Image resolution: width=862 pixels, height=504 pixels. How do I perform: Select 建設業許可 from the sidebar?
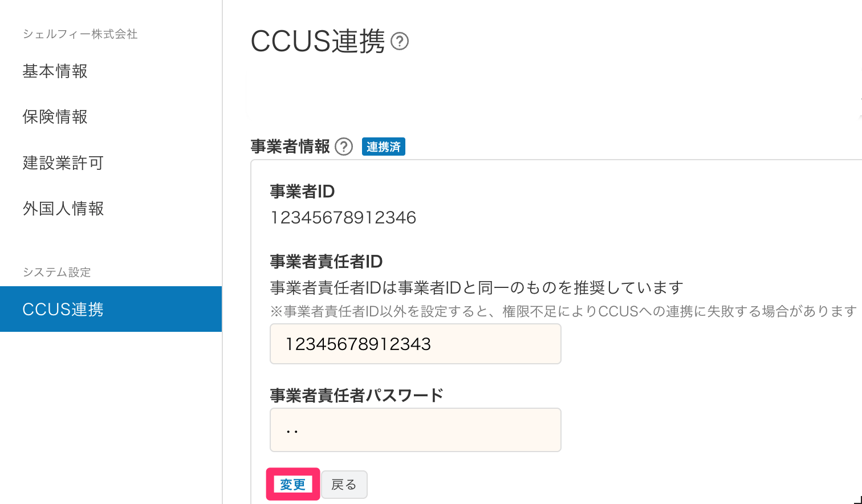63,163
